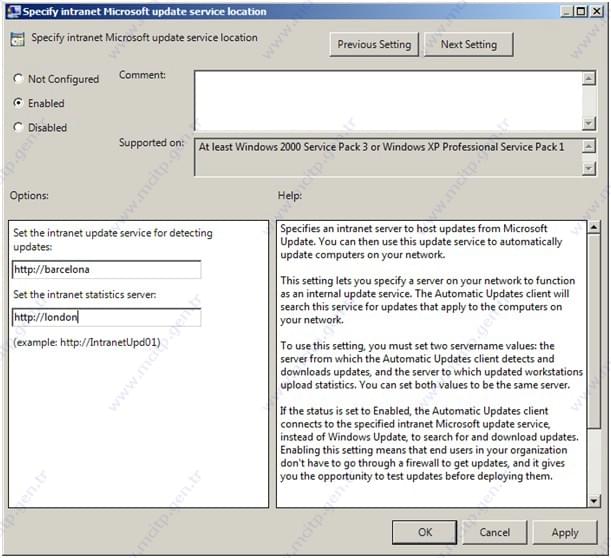The width and height of the screenshot is (611, 558).
Task: Select the Not Configured radio button
Action: coord(18,79)
